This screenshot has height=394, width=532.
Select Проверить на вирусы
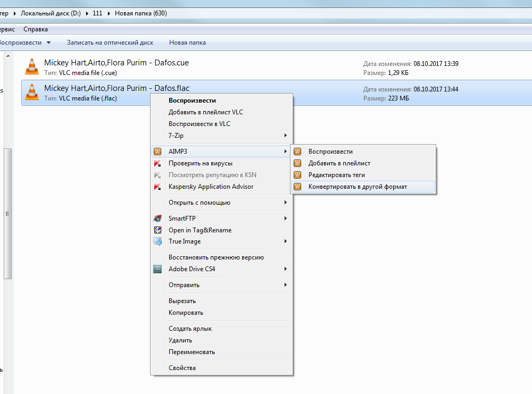pyautogui.click(x=221, y=163)
